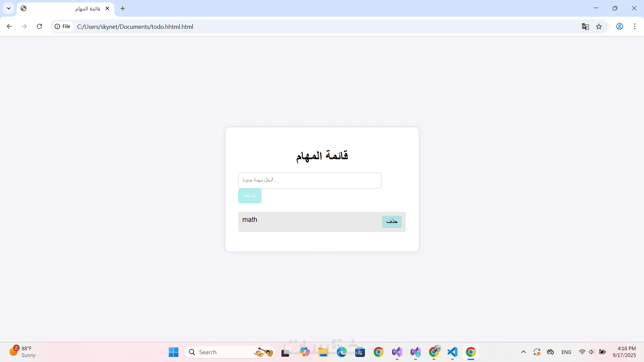Select the قائمة المهام browser tab
Screen dimensions: 644x362
[67, 8]
